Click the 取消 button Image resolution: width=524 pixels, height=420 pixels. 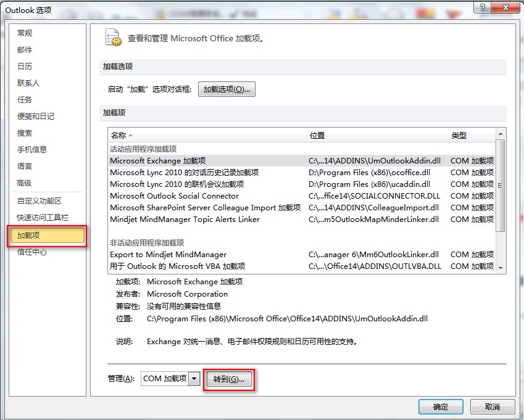493,406
